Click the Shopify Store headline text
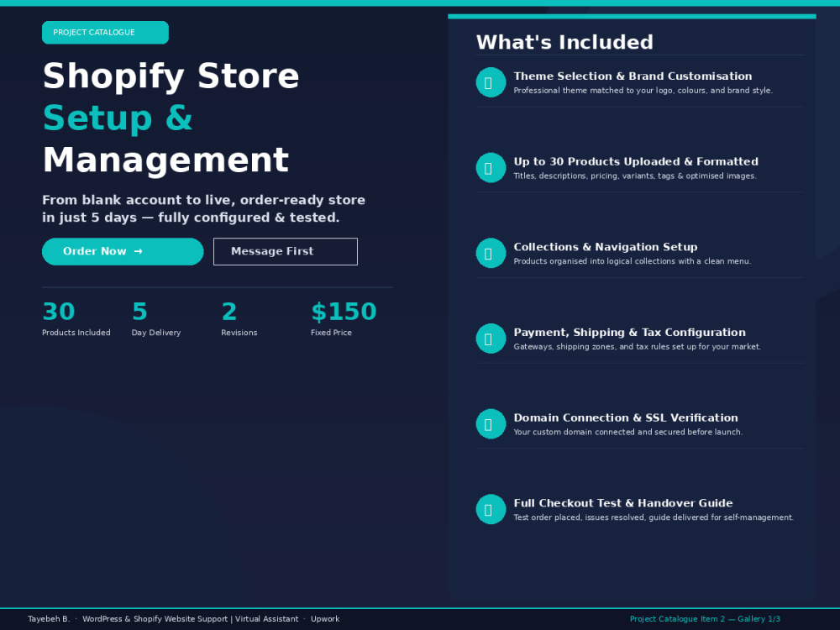The height and width of the screenshot is (630, 840). tap(171, 76)
